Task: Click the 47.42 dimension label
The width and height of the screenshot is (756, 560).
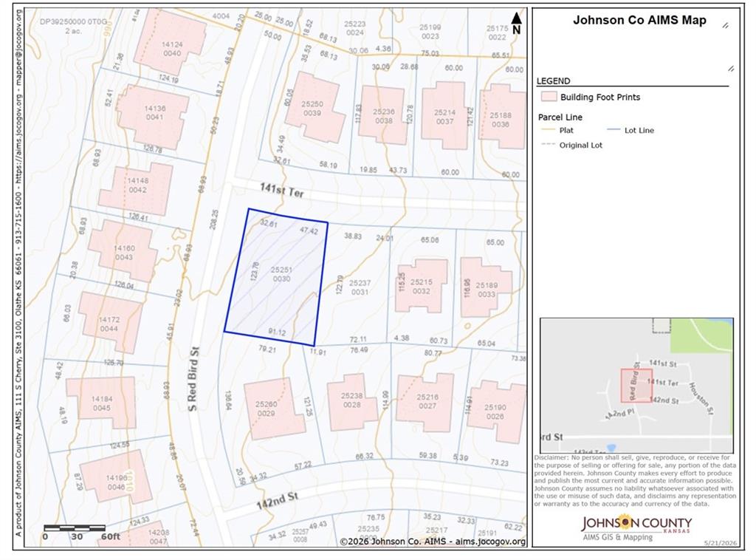Action: (309, 231)
